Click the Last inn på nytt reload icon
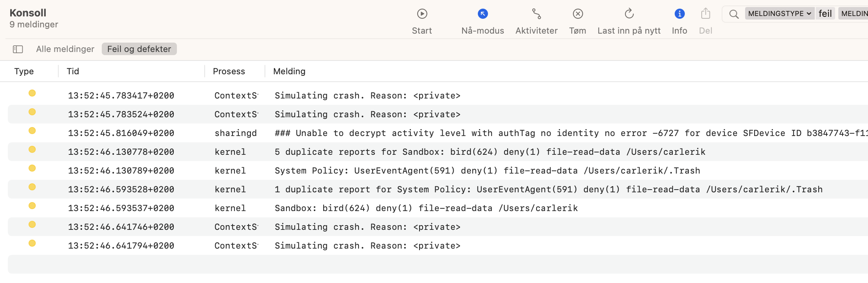The width and height of the screenshot is (868, 283). [x=629, y=14]
